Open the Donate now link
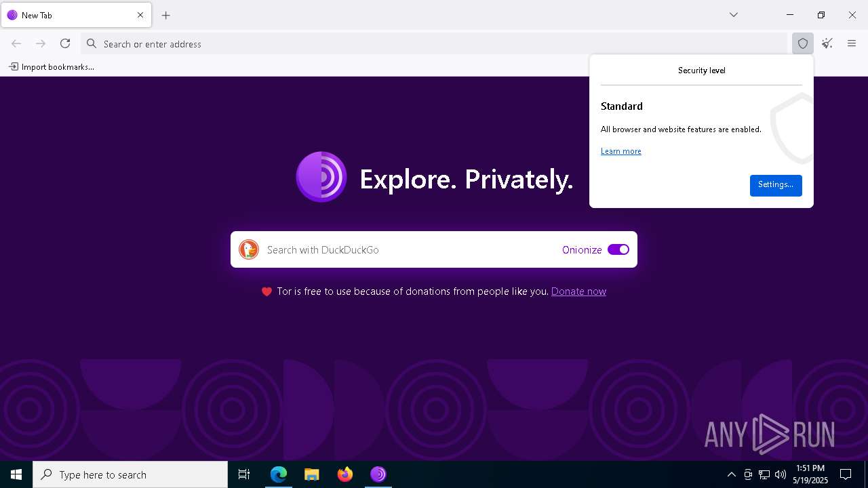Image resolution: width=868 pixels, height=488 pixels. 578,291
